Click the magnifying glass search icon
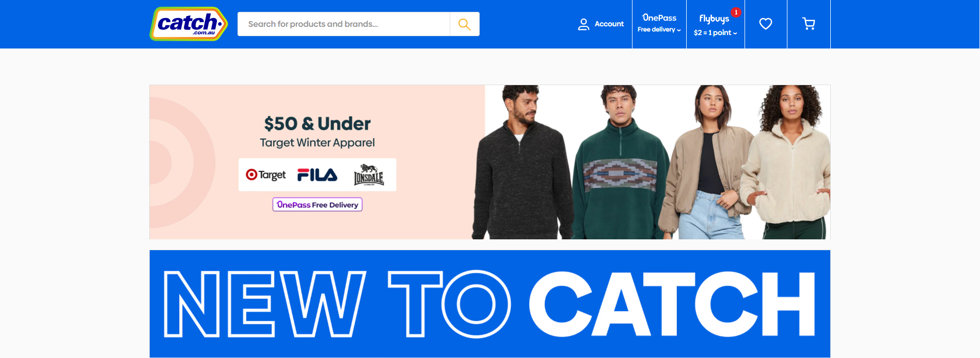 (x=464, y=24)
